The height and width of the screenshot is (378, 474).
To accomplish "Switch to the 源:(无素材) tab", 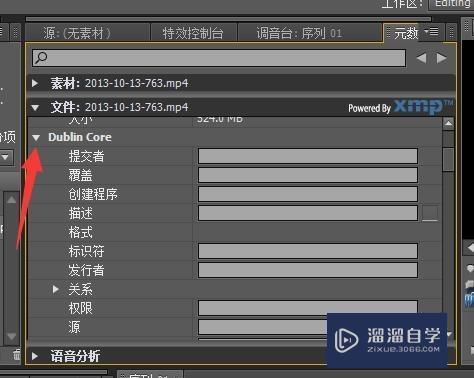I will coord(88,33).
